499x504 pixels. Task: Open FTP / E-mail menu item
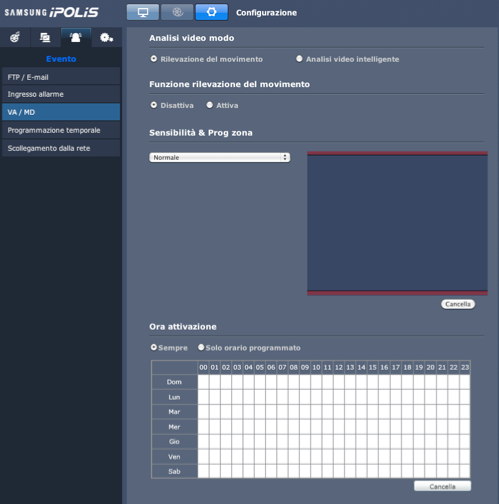click(61, 77)
